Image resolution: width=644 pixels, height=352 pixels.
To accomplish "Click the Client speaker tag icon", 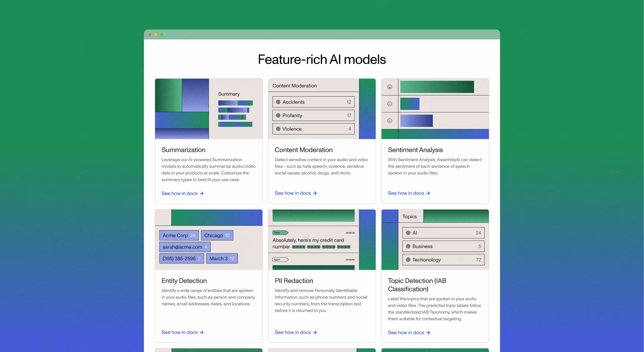I will 280,233.
